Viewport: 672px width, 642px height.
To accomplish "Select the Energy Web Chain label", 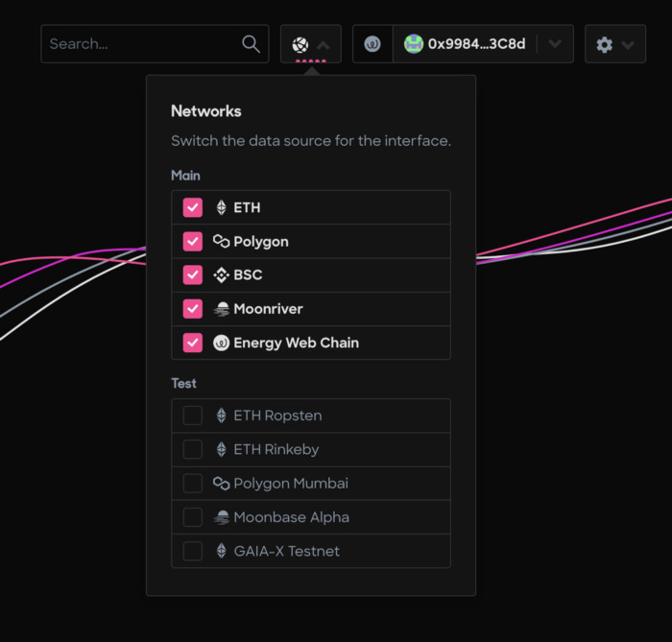I will click(296, 343).
